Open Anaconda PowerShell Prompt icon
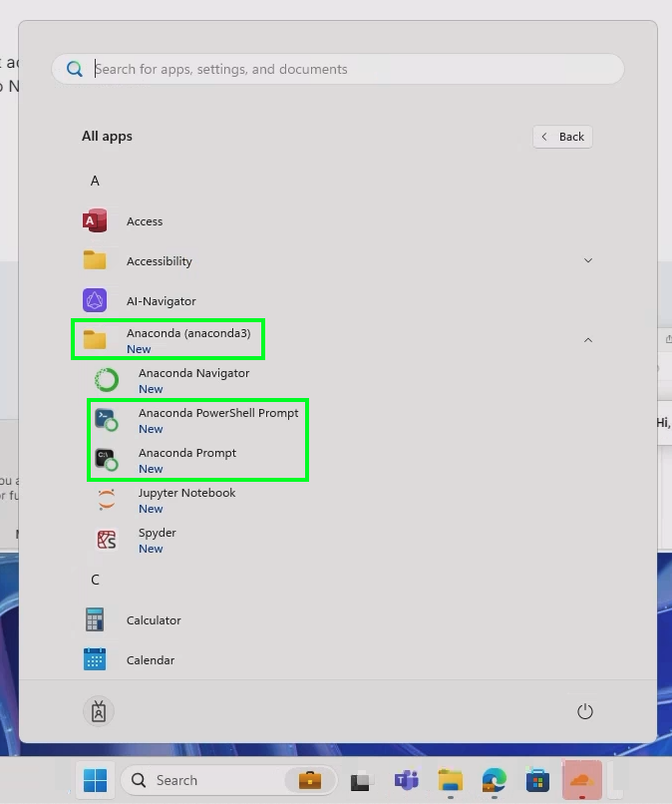 point(107,420)
